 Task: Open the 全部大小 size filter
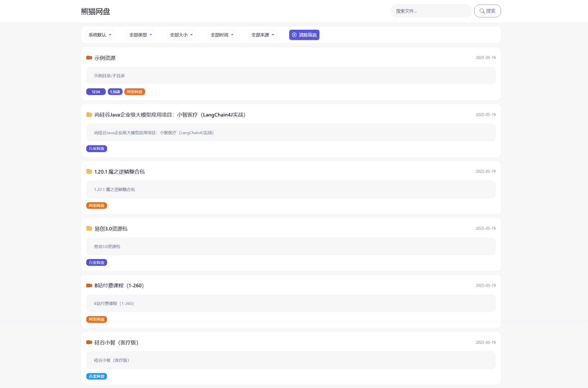pyautogui.click(x=181, y=35)
